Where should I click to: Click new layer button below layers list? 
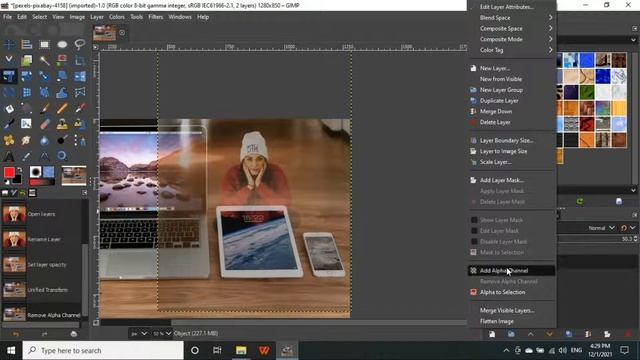[492, 334]
